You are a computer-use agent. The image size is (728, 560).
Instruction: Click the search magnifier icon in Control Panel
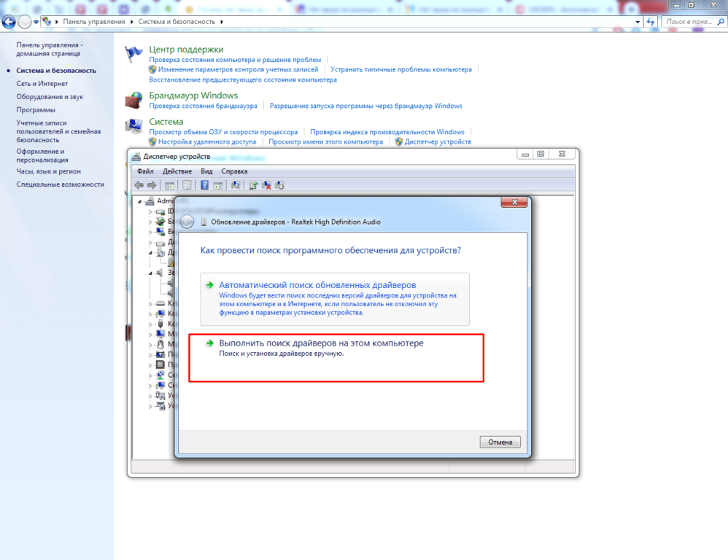click(721, 22)
